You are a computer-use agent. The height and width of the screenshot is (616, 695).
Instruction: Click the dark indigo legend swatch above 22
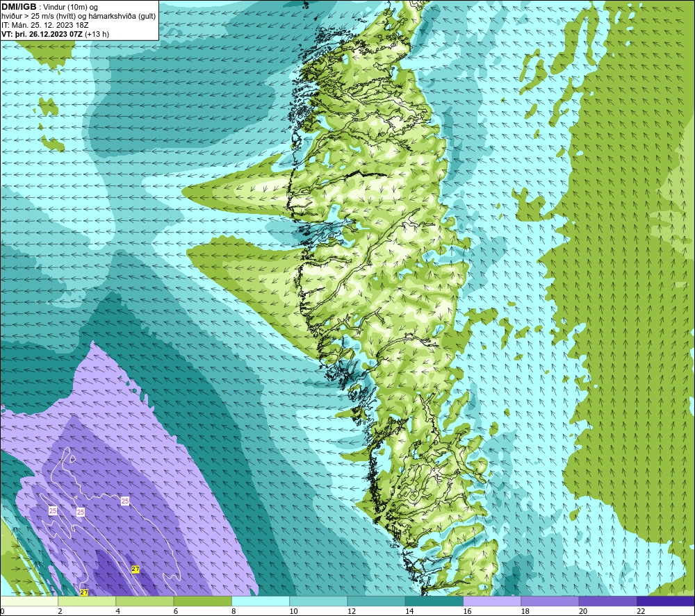click(666, 601)
